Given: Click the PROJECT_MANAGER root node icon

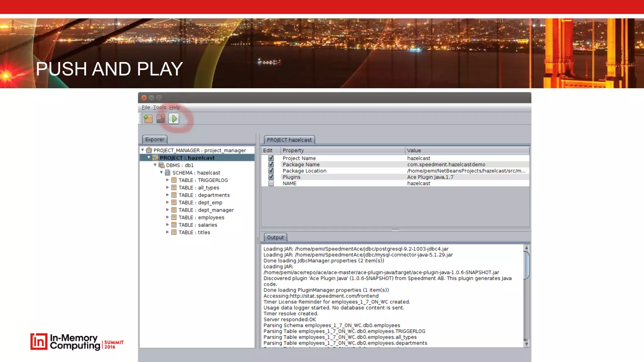Looking at the screenshot, I should (x=149, y=150).
